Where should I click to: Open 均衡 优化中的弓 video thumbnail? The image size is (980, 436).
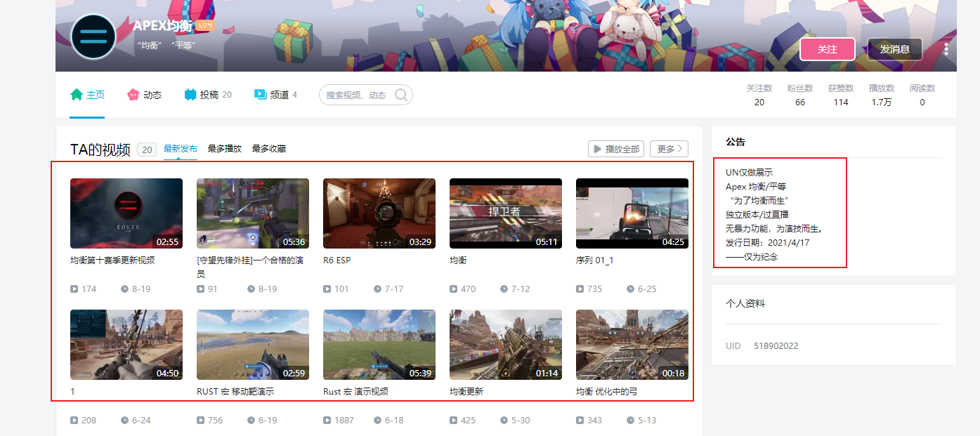click(x=632, y=345)
